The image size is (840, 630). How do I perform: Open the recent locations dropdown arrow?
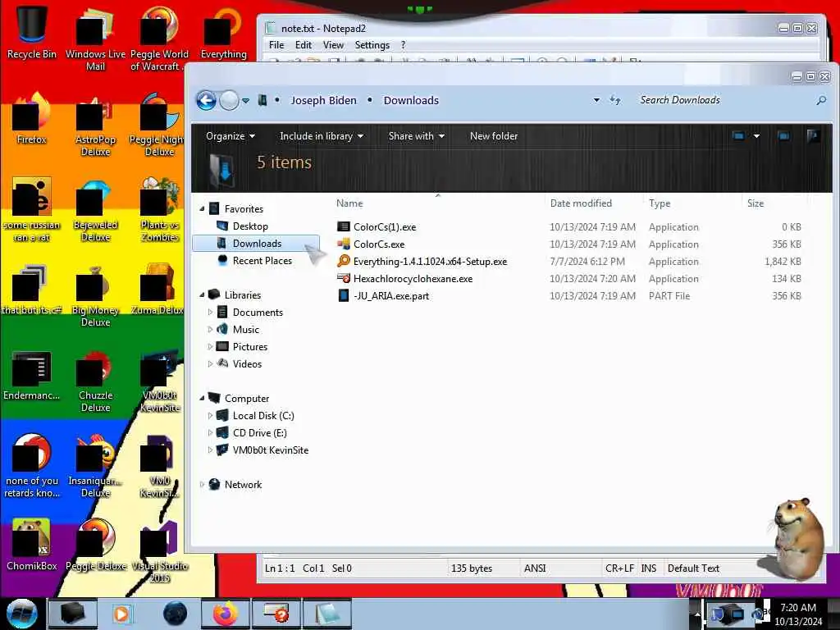(245, 101)
